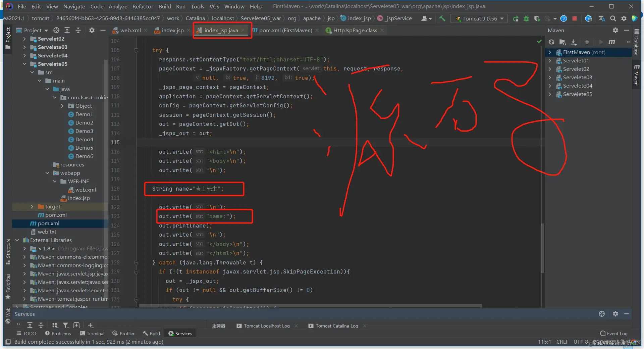
Task: Hide the Maven tool window
Action: tap(626, 30)
